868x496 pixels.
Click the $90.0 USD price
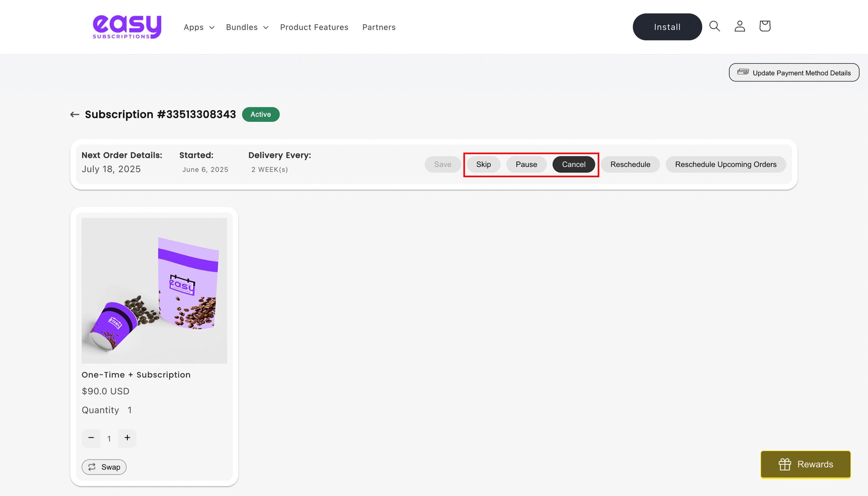pyautogui.click(x=106, y=391)
